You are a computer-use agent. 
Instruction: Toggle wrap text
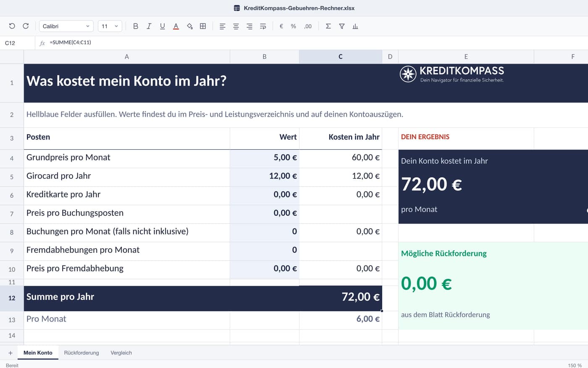tap(263, 26)
